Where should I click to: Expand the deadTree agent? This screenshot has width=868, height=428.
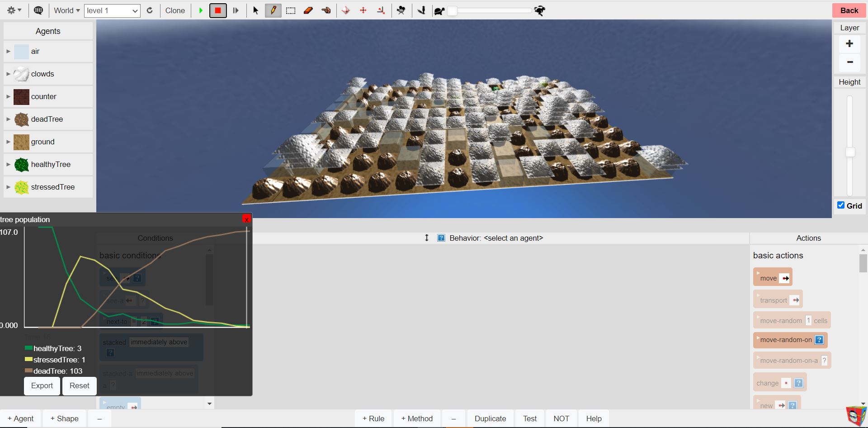click(8, 119)
